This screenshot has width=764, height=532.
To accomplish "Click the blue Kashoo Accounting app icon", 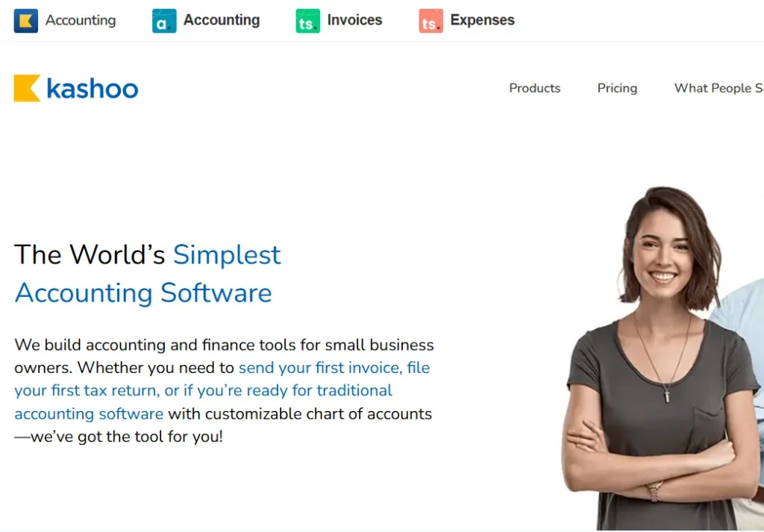I will (26, 19).
